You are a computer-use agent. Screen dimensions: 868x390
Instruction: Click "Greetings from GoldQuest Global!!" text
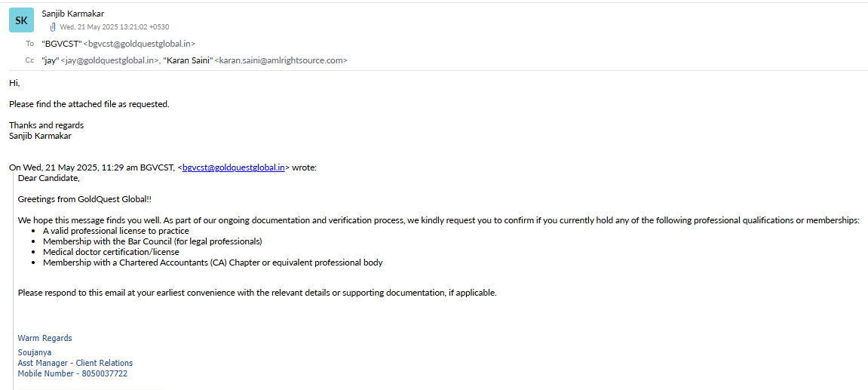[84, 199]
